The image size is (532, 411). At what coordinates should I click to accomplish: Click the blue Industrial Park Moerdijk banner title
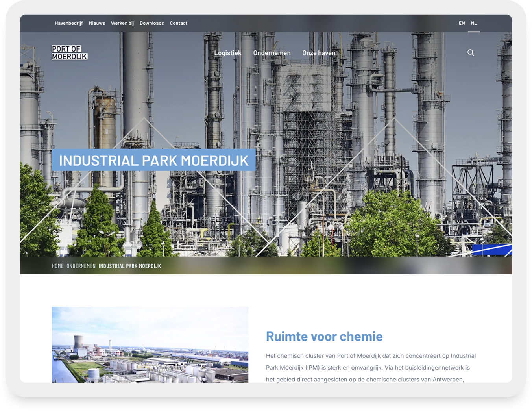point(153,160)
